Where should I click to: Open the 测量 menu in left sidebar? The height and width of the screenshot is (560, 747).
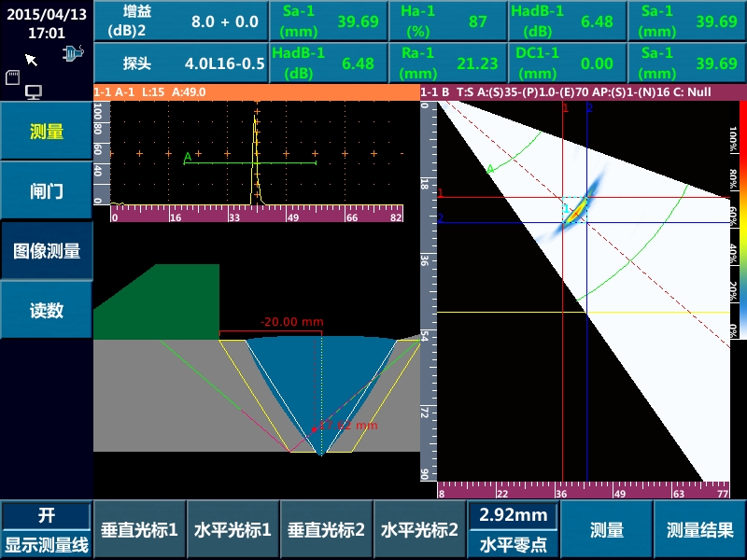[46, 132]
